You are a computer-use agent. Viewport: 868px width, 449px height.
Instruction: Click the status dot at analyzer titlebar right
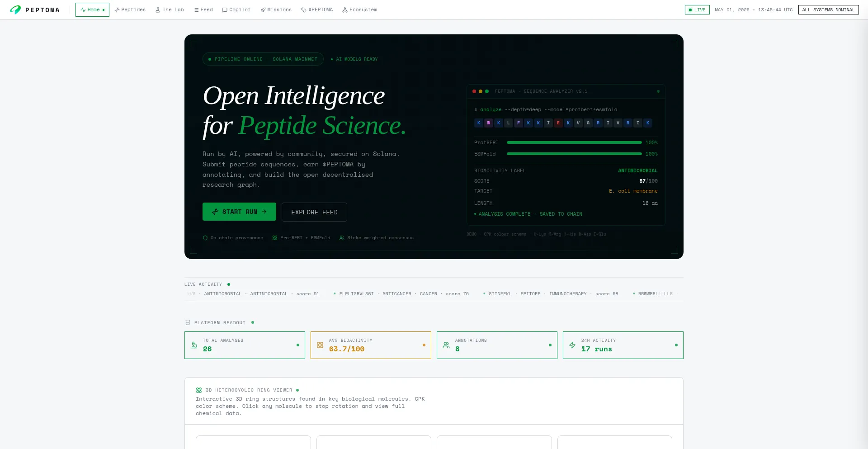click(x=658, y=91)
